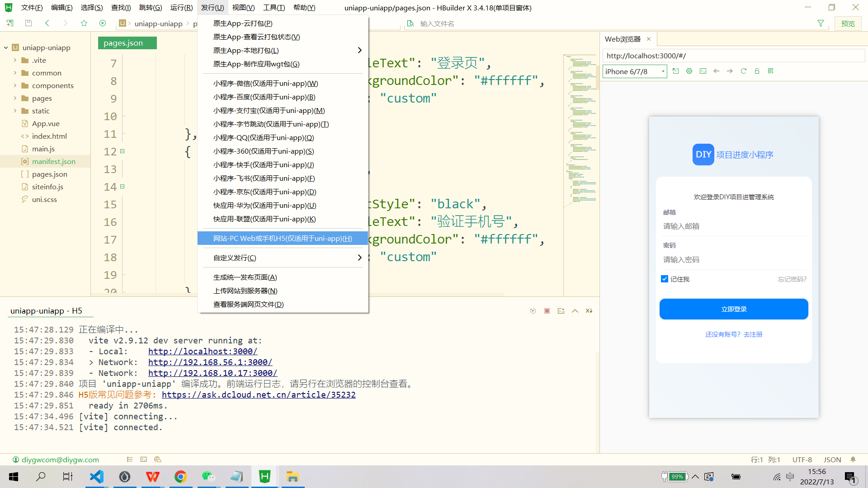Choose 原生App-云打包 menu entry

(283, 23)
